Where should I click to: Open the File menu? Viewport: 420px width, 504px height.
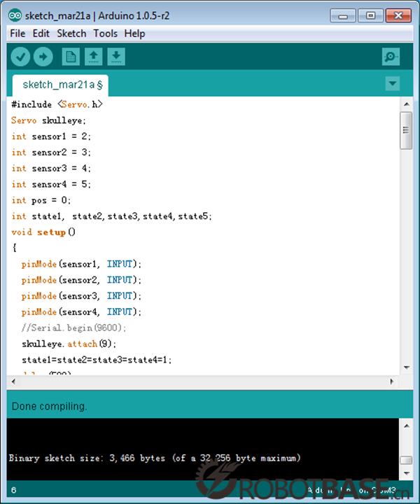point(17,33)
